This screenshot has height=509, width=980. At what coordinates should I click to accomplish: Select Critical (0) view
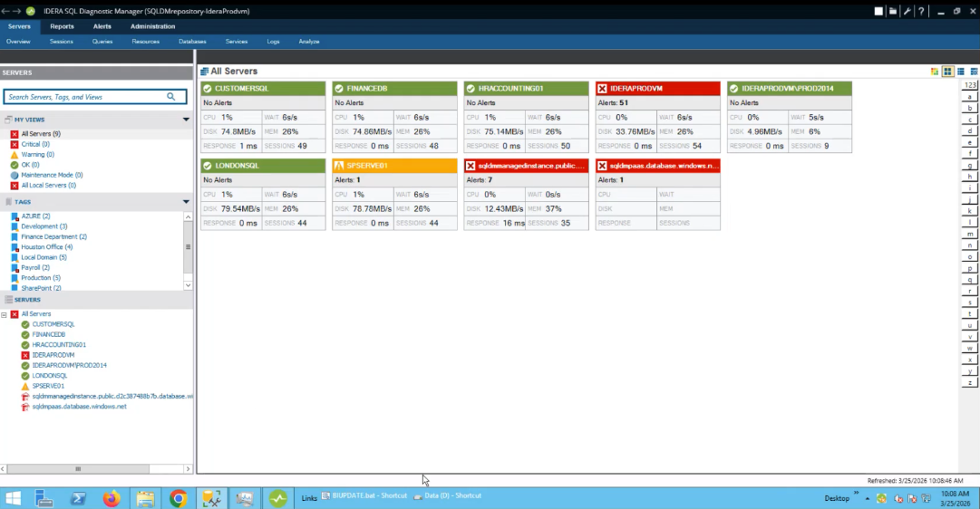35,144
